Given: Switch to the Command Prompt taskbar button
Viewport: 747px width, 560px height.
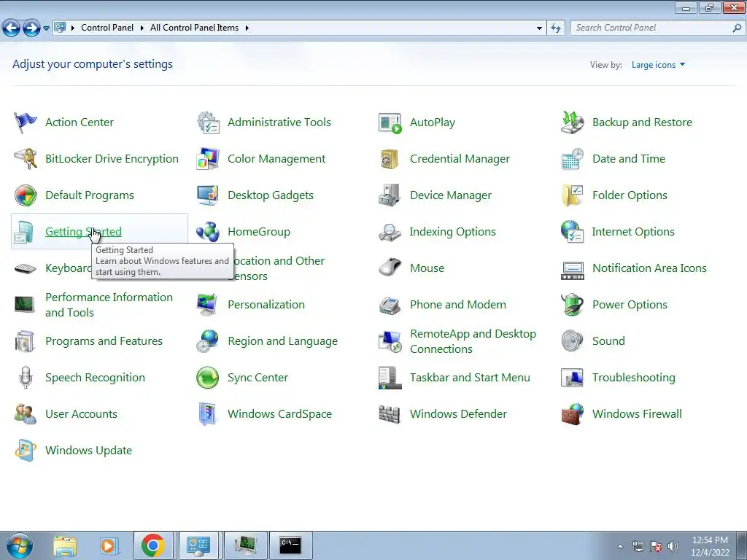Looking at the screenshot, I should [x=290, y=545].
